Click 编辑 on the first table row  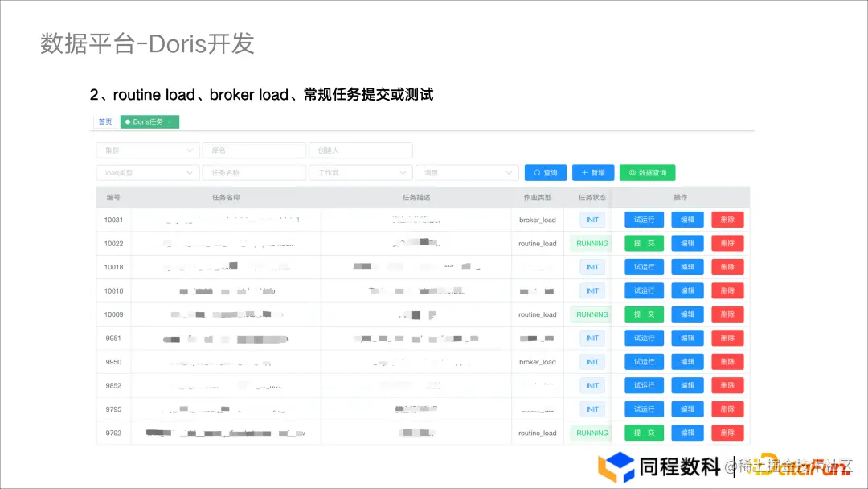point(687,219)
